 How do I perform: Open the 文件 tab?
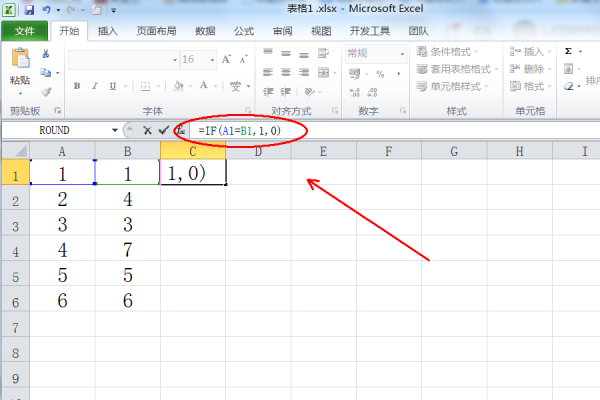24,31
